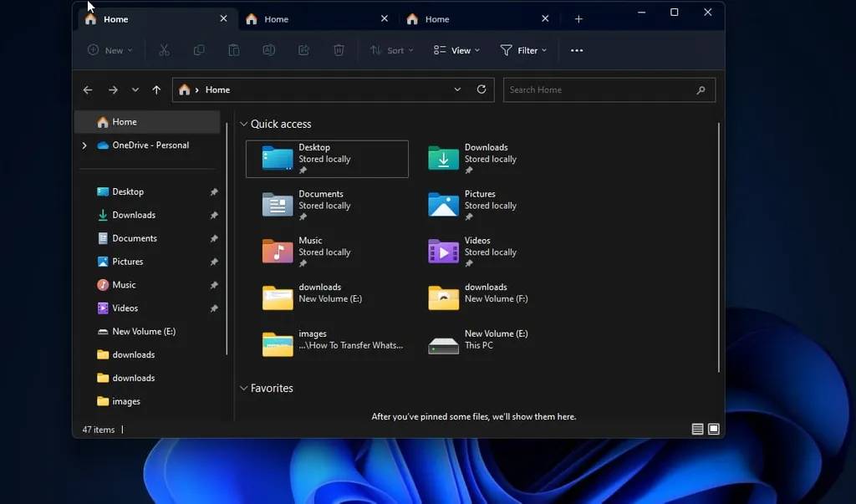Image resolution: width=856 pixels, height=504 pixels.
Task: Click the Refresh icon in the address bar
Action: (482, 89)
